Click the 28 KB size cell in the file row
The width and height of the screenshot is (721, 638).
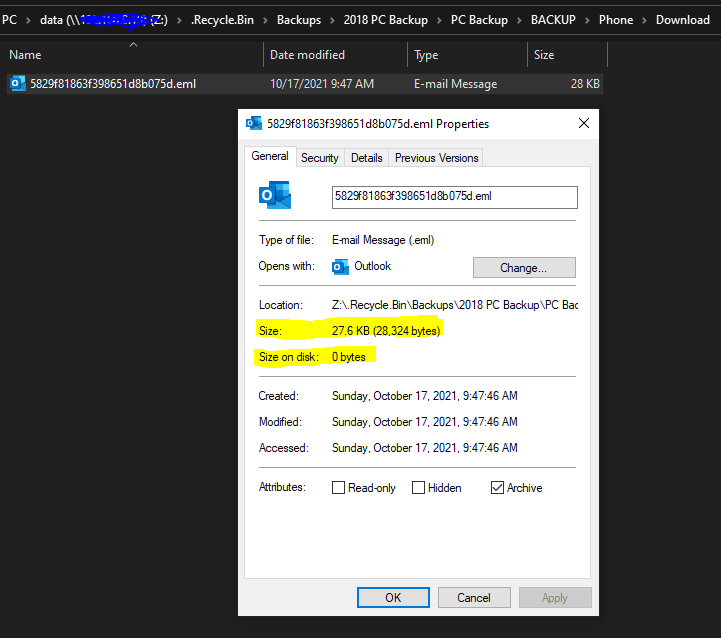pyautogui.click(x=585, y=84)
